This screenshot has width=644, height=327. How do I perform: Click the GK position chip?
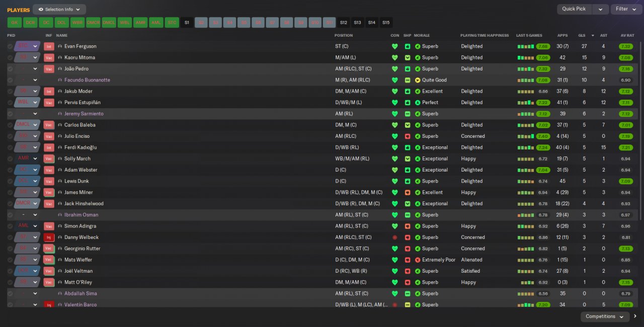15,23
